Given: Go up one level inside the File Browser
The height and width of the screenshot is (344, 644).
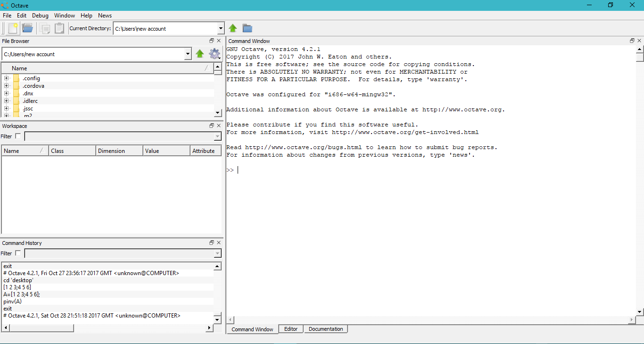Looking at the screenshot, I should click(x=199, y=53).
